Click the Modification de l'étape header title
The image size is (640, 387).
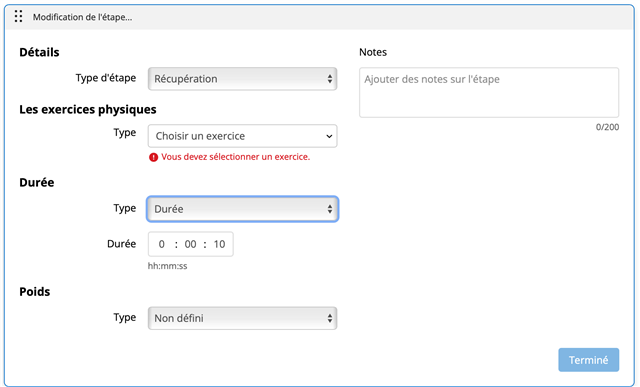82,17
